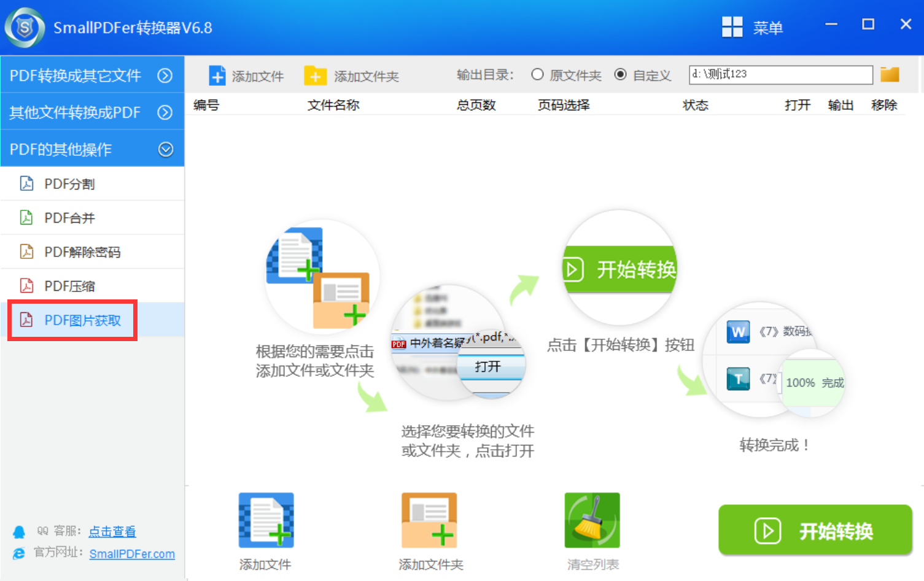Click the 编号 column header
The image size is (924, 581).
[206, 105]
